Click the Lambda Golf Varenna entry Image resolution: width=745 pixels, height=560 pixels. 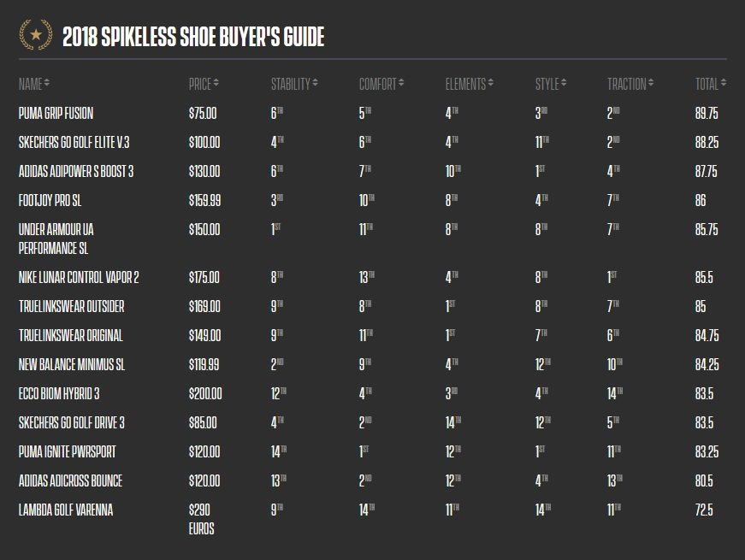[66, 510]
